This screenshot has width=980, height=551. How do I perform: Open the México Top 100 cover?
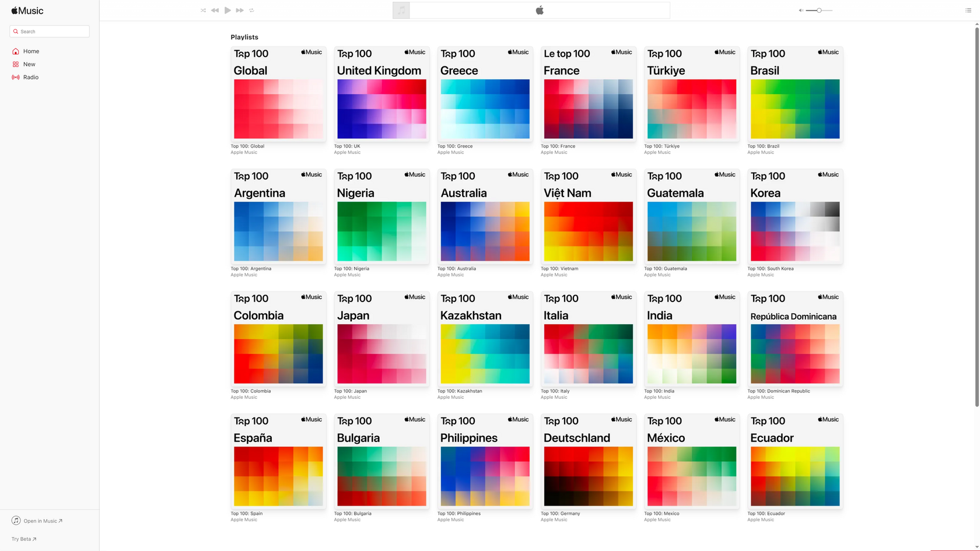pos(692,461)
